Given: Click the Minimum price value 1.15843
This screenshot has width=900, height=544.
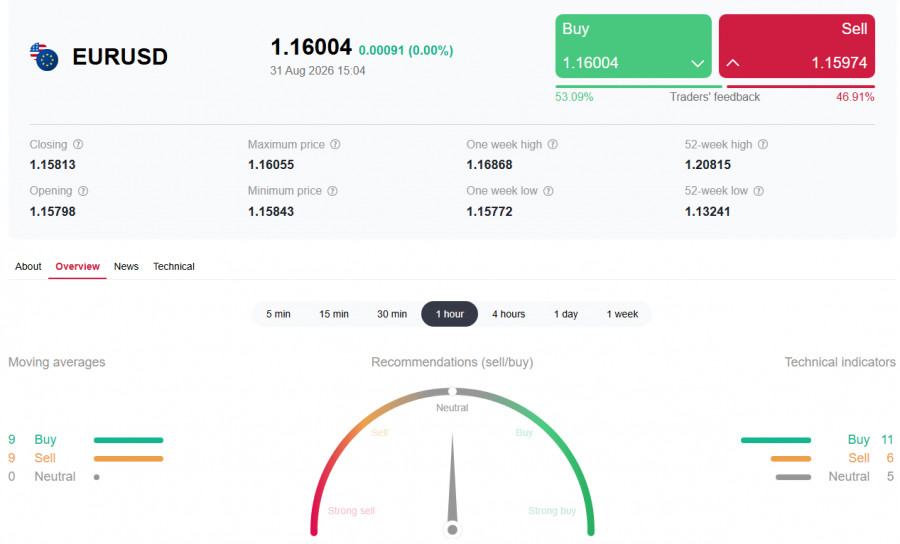Looking at the screenshot, I should (x=271, y=212).
